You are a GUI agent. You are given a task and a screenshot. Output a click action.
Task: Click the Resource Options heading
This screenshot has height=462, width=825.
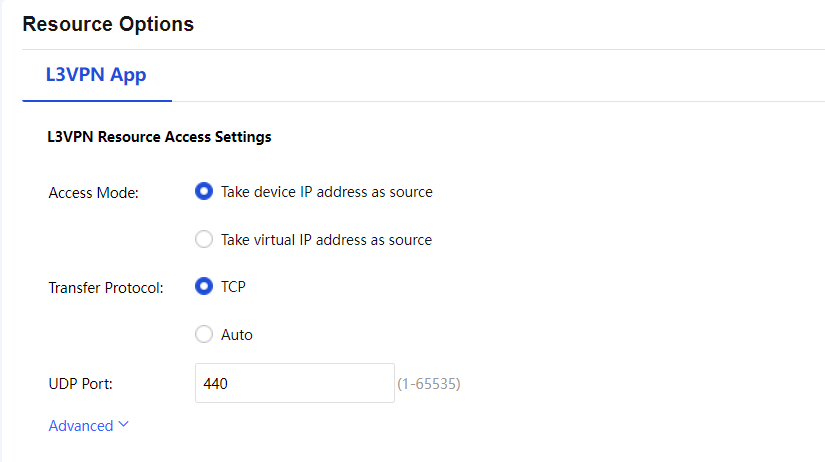108,24
